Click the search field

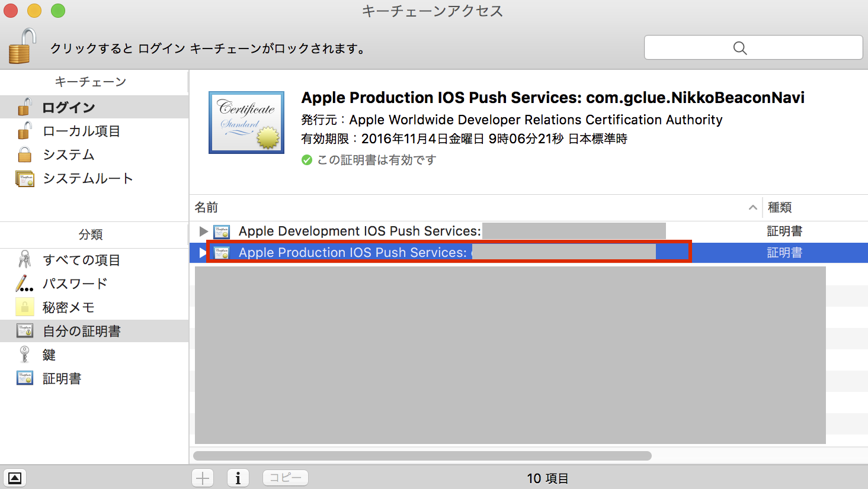[753, 47]
